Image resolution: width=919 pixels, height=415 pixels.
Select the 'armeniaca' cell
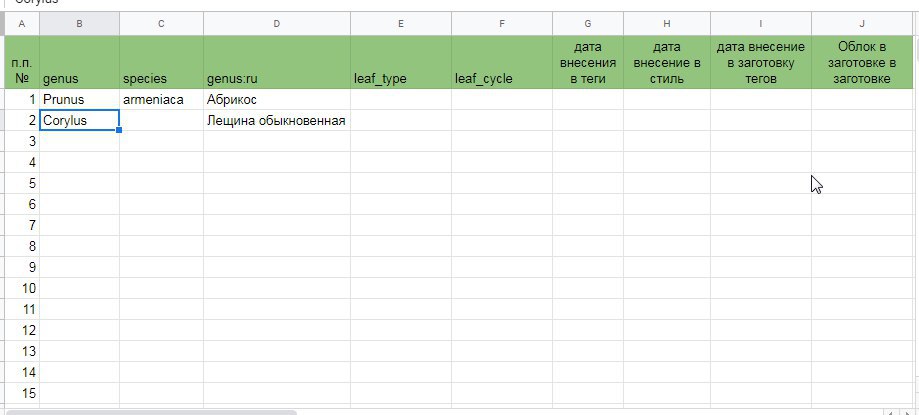click(x=161, y=100)
